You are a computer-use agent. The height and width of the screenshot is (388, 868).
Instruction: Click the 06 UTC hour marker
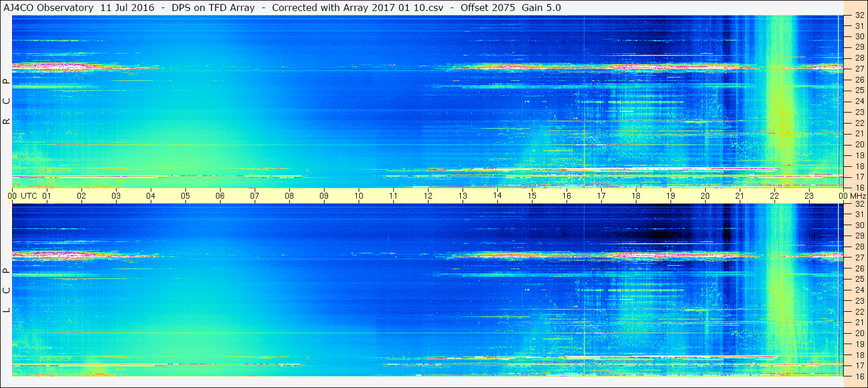click(220, 196)
